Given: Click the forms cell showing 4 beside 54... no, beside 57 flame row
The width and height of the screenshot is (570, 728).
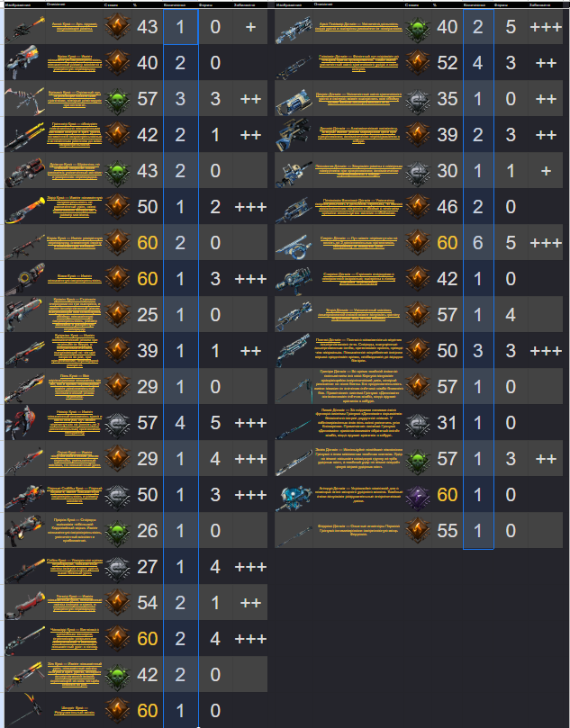Looking at the screenshot, I should point(511,315).
